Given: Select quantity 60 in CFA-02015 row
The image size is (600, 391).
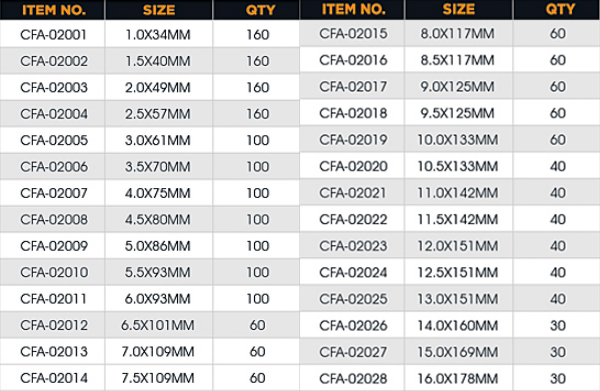Looking at the screenshot, I should pyautogui.click(x=558, y=34).
